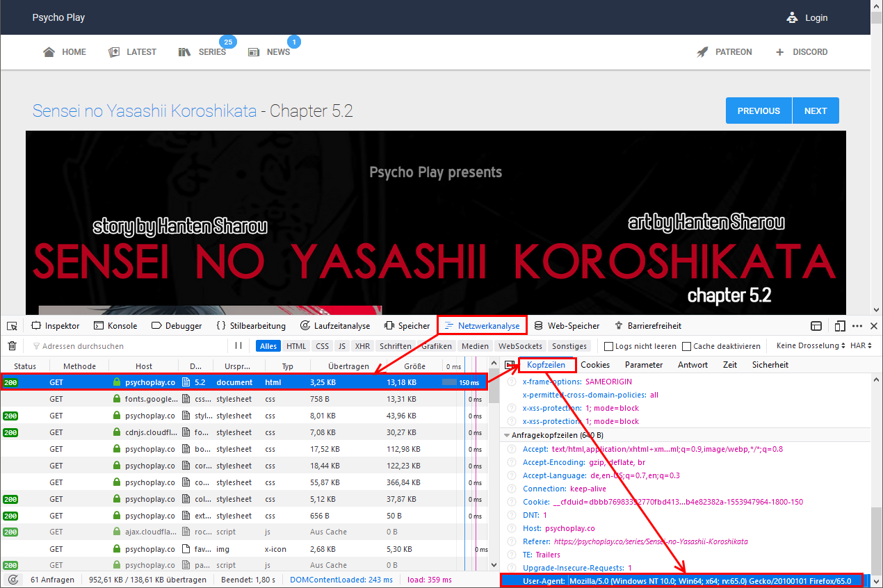Click help icon next to Cookie header
Image resolution: width=883 pixels, height=588 pixels.
pos(512,502)
